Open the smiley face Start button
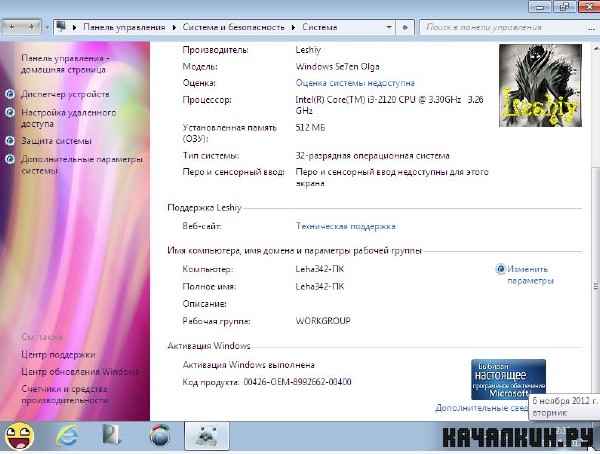 [18, 436]
